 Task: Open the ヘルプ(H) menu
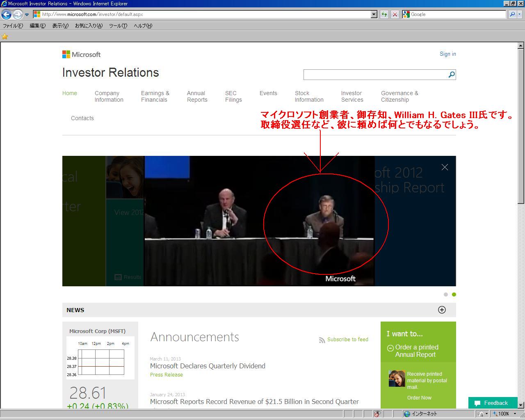tap(143, 26)
